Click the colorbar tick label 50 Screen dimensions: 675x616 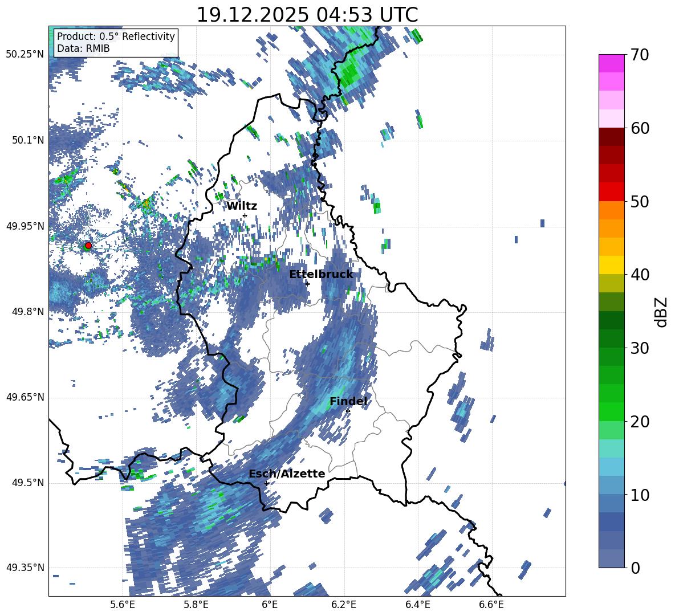[640, 201]
